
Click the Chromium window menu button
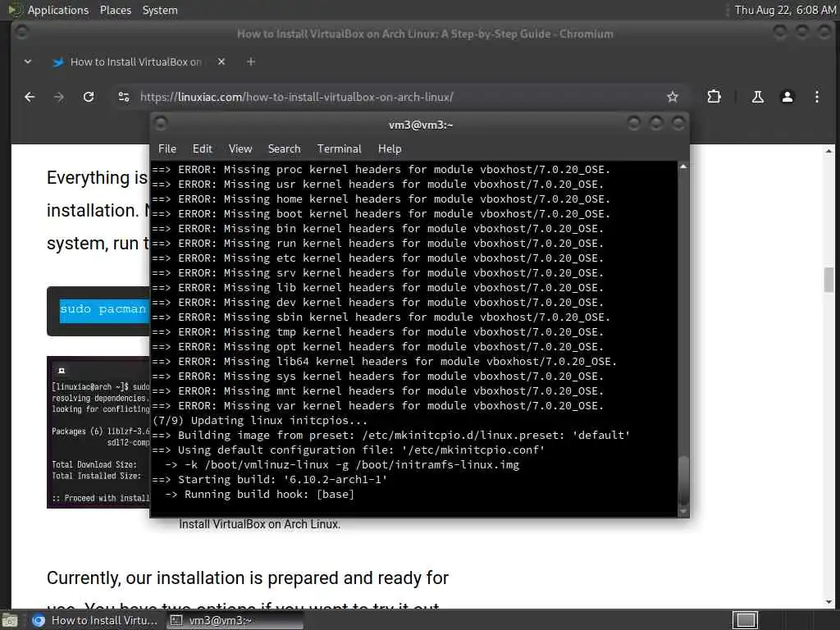click(21, 33)
